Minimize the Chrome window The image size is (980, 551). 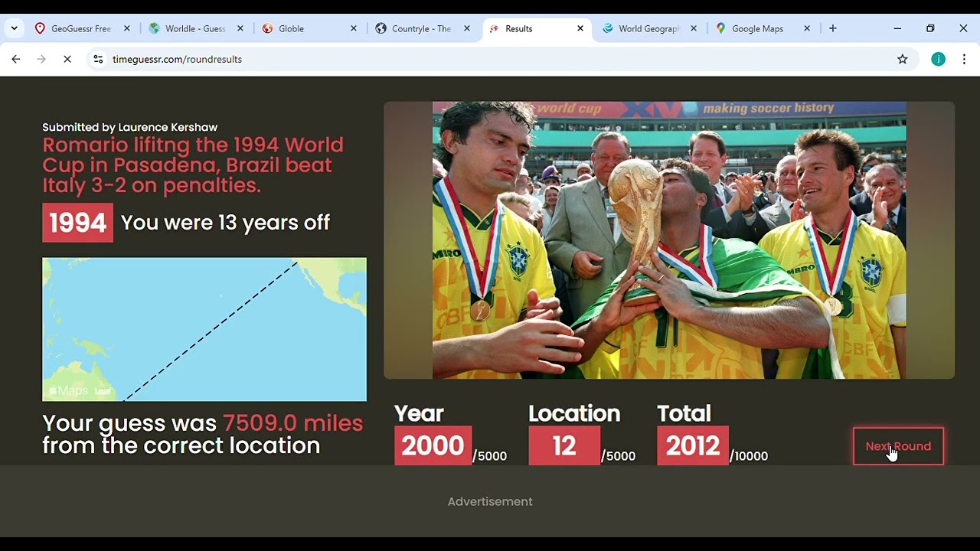click(x=897, y=28)
